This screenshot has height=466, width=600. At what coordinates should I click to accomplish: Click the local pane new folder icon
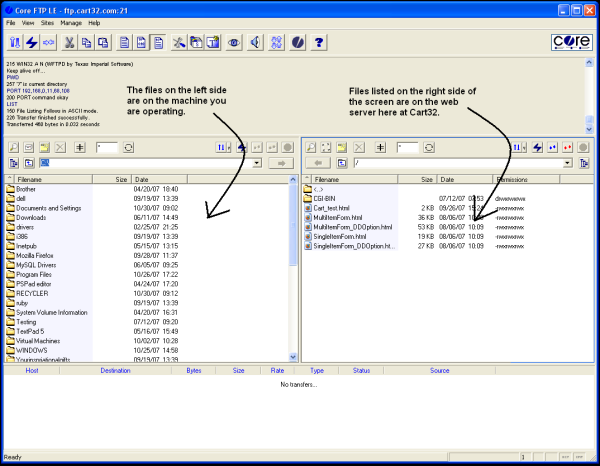pos(45,147)
